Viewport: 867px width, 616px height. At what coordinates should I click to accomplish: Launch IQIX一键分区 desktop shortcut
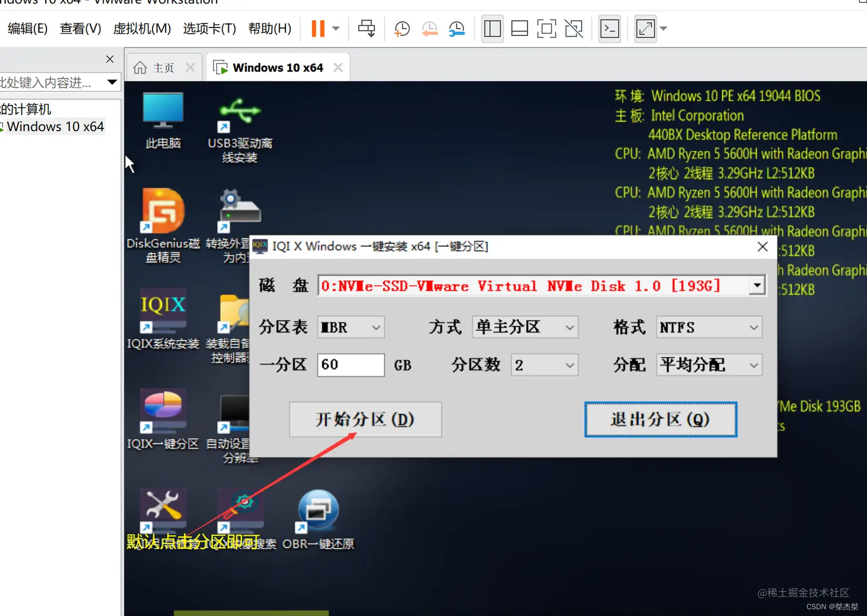click(163, 419)
